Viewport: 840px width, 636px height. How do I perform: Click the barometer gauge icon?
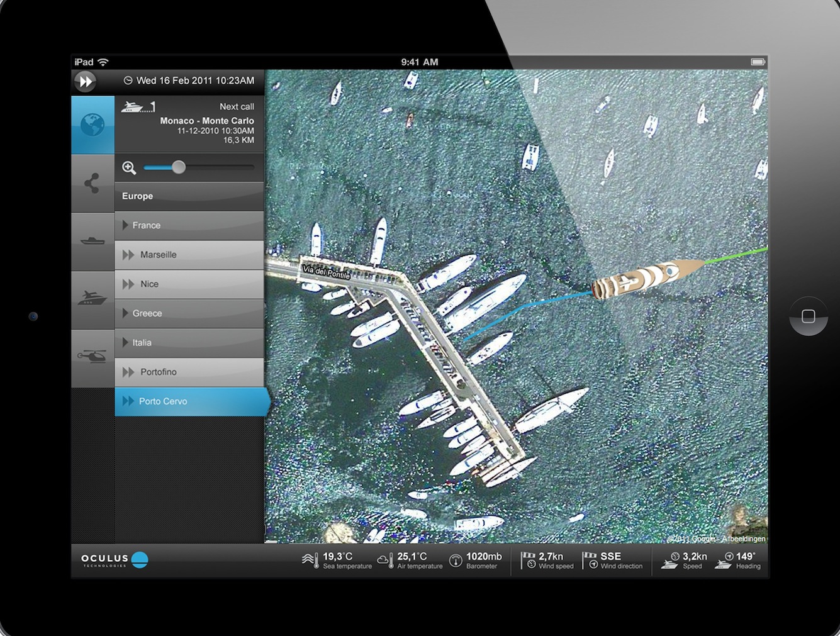click(x=456, y=559)
